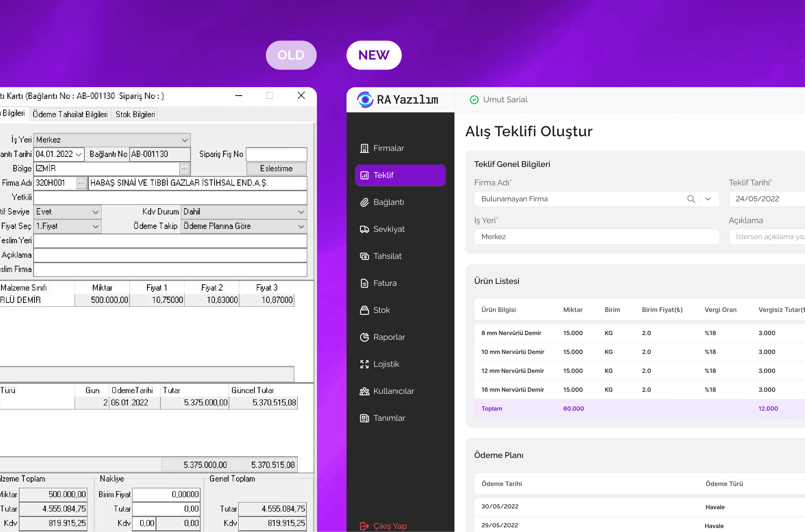Expand the Firma Adı dropdown chevron

(708, 199)
